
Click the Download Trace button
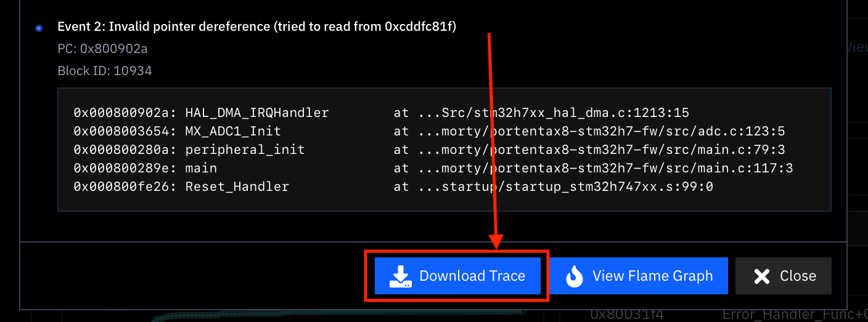point(457,276)
